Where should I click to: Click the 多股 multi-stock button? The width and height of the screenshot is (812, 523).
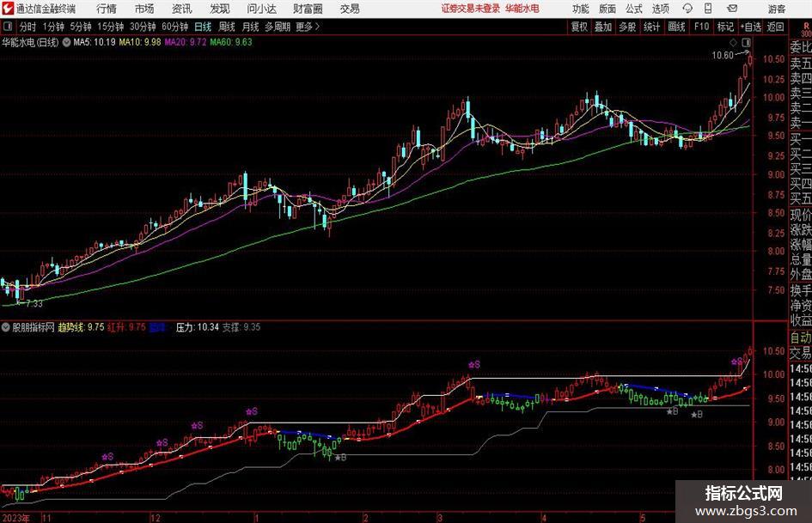coord(627,27)
